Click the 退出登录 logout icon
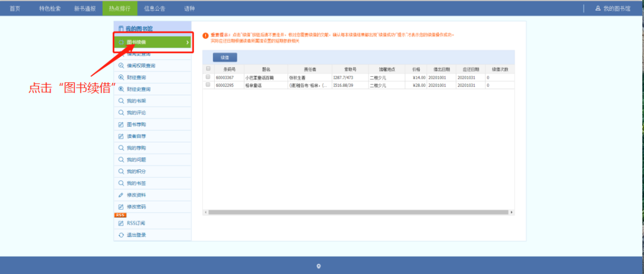This screenshot has height=274, width=644. coord(120,235)
